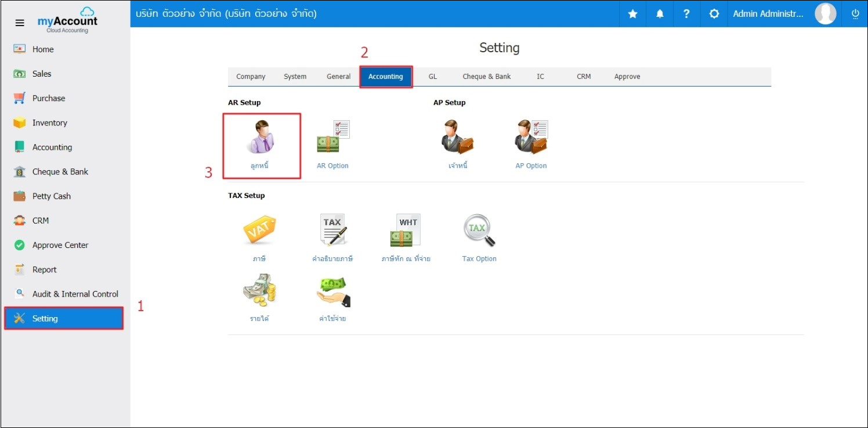Open the favorites star icon
This screenshot has height=428, width=868.
[633, 14]
